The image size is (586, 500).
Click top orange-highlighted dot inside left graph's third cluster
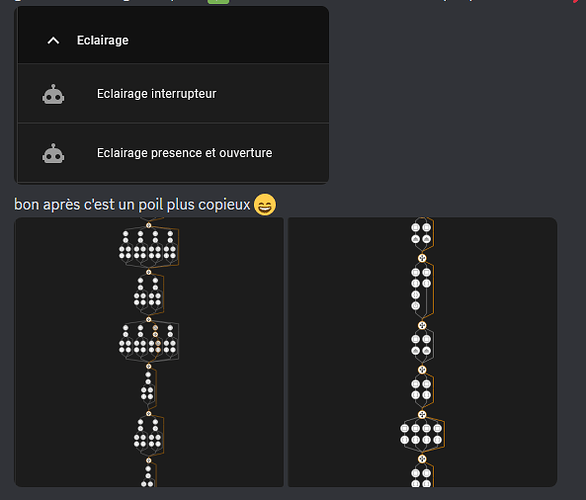point(155,328)
